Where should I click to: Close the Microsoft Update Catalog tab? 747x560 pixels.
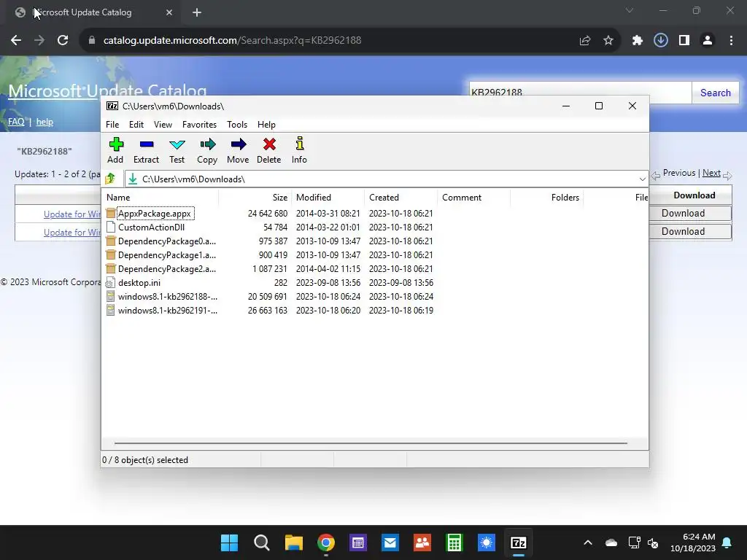tap(169, 12)
